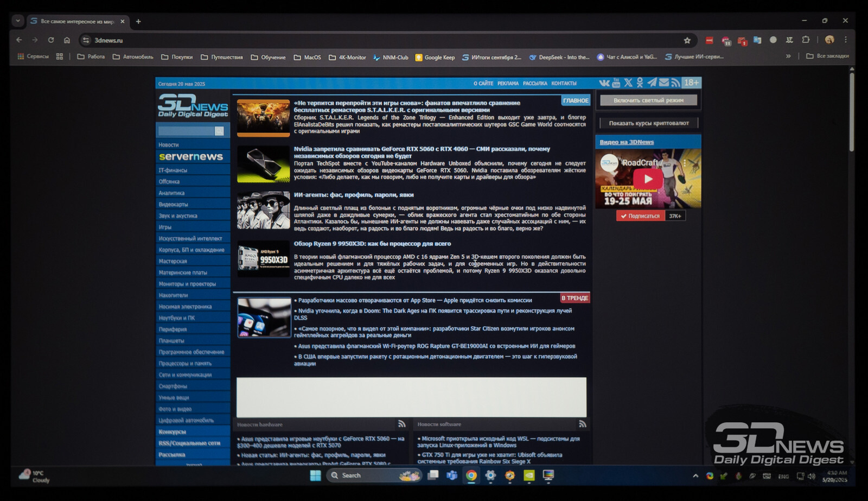
Task: Open Chrome from the taskbar
Action: pos(471,475)
